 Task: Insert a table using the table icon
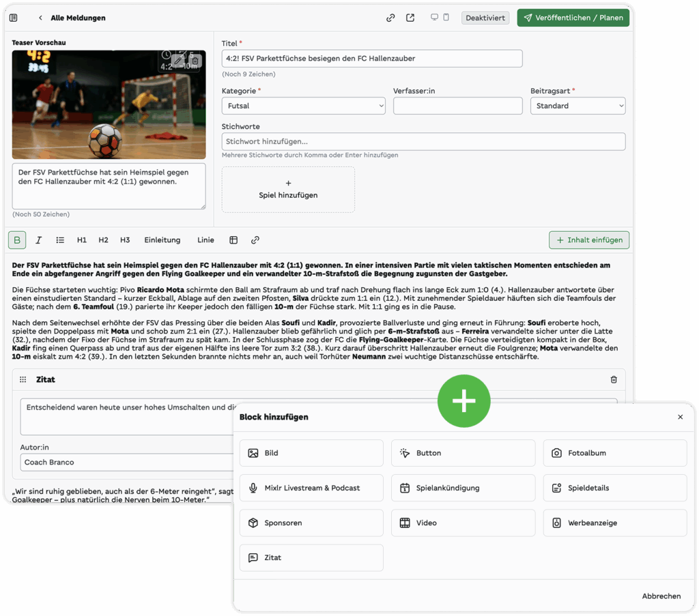(x=233, y=240)
